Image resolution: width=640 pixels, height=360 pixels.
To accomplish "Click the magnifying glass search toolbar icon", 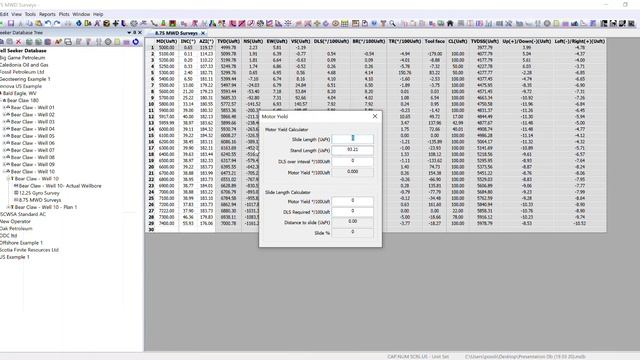I will (392, 23).
